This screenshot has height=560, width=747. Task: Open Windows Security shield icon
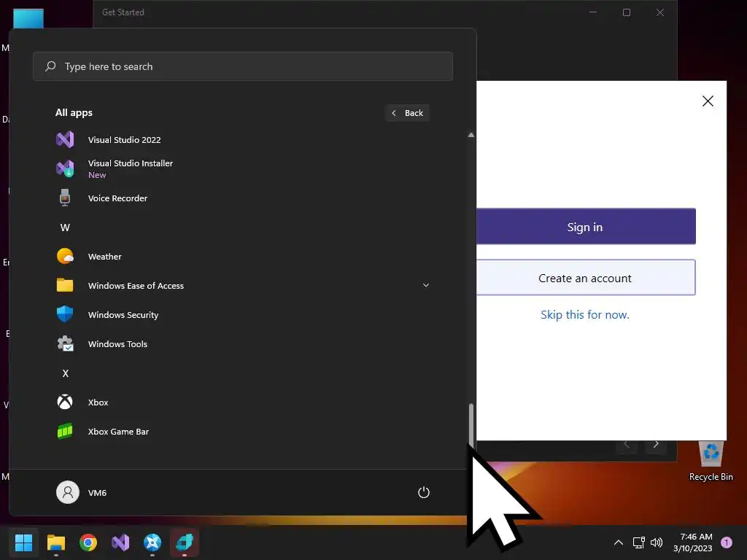pos(65,314)
